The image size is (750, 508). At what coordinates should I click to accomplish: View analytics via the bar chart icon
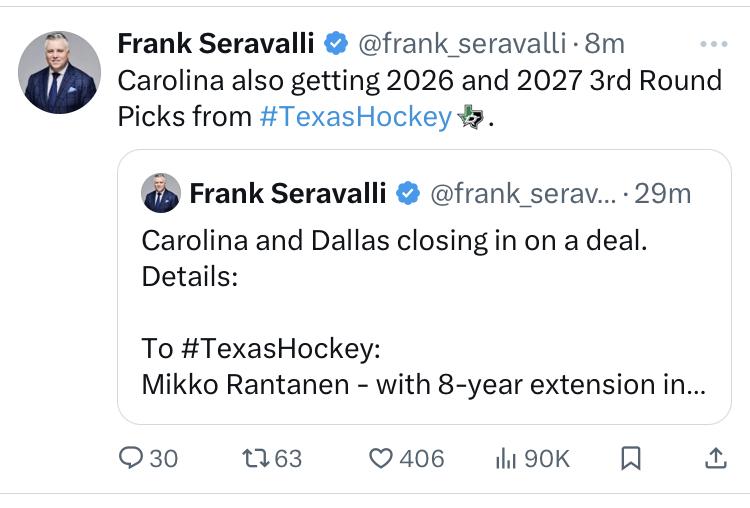click(508, 458)
